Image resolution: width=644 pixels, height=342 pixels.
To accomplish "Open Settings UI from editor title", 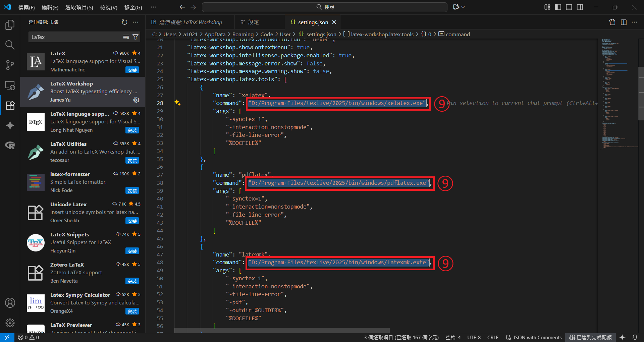I will click(612, 22).
